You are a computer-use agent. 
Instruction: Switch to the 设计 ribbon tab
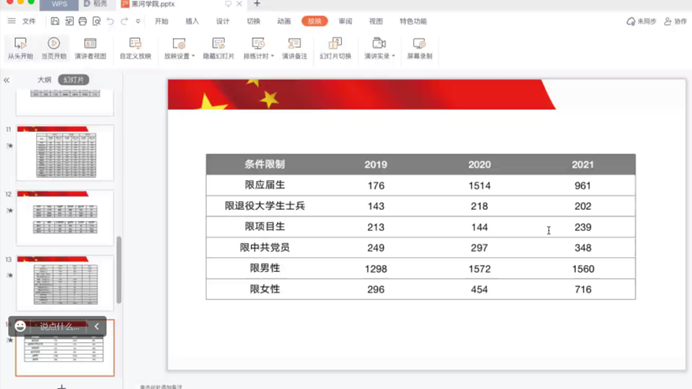click(x=223, y=21)
